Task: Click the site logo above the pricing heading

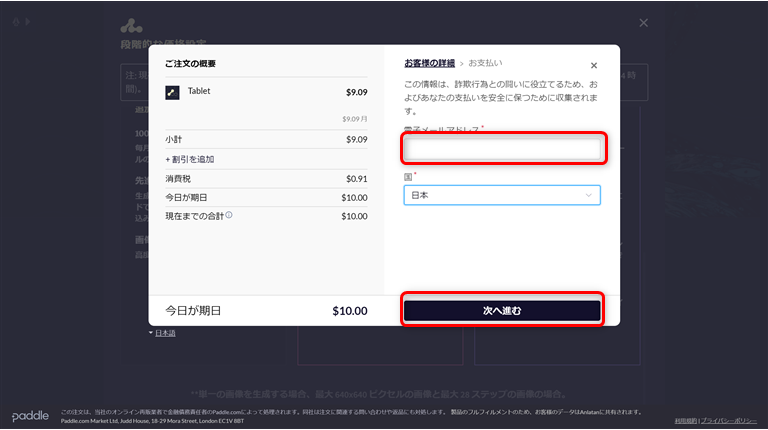Action: [x=132, y=26]
